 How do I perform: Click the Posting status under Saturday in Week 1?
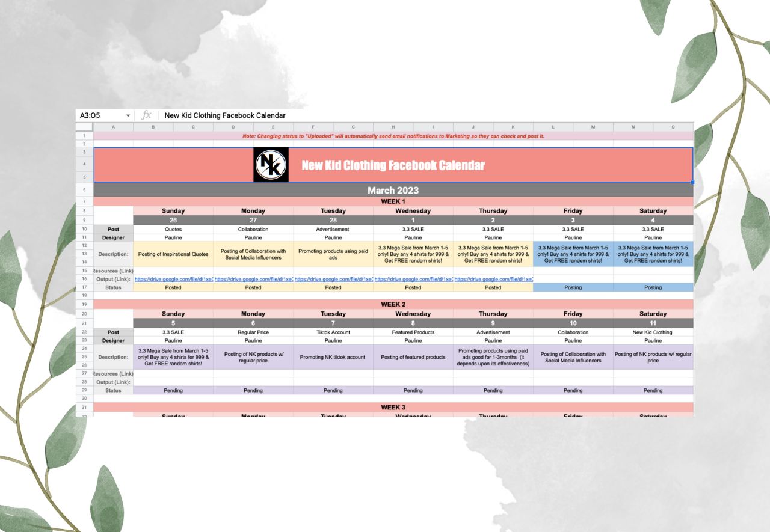(x=653, y=287)
